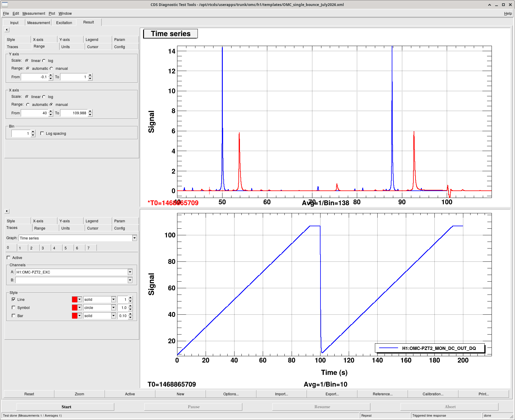The width and height of the screenshot is (515, 420).
Task: Increment the Bin value spinner
Action: pyautogui.click(x=33, y=132)
